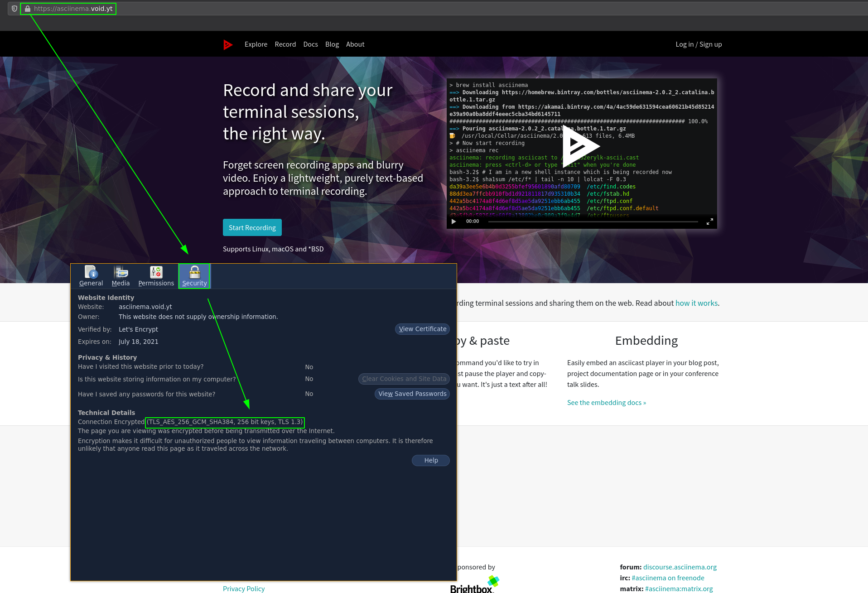
Task: Click the player time '00:00'
Action: pyautogui.click(x=473, y=222)
